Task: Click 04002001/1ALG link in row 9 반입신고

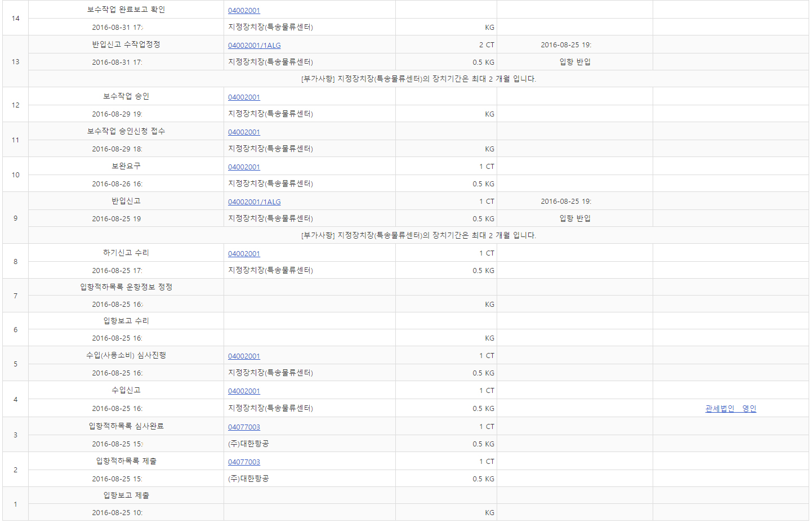Action: pyautogui.click(x=254, y=202)
